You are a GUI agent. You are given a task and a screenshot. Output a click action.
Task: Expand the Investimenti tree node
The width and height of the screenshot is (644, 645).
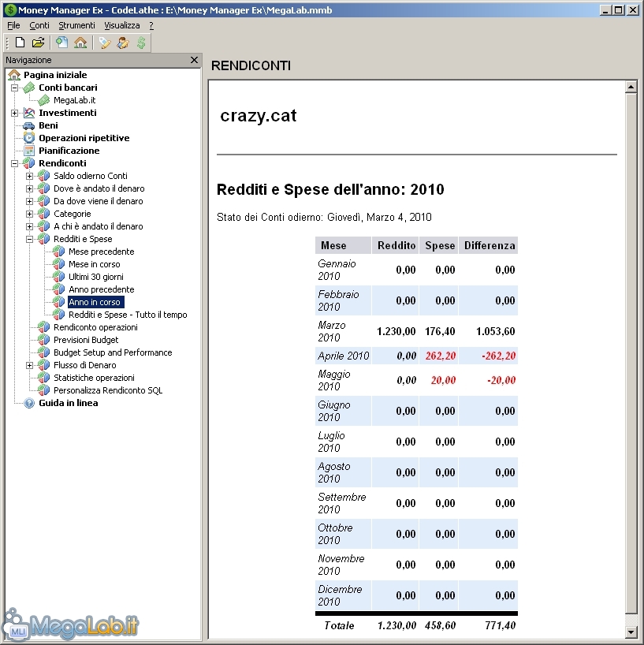click(14, 113)
